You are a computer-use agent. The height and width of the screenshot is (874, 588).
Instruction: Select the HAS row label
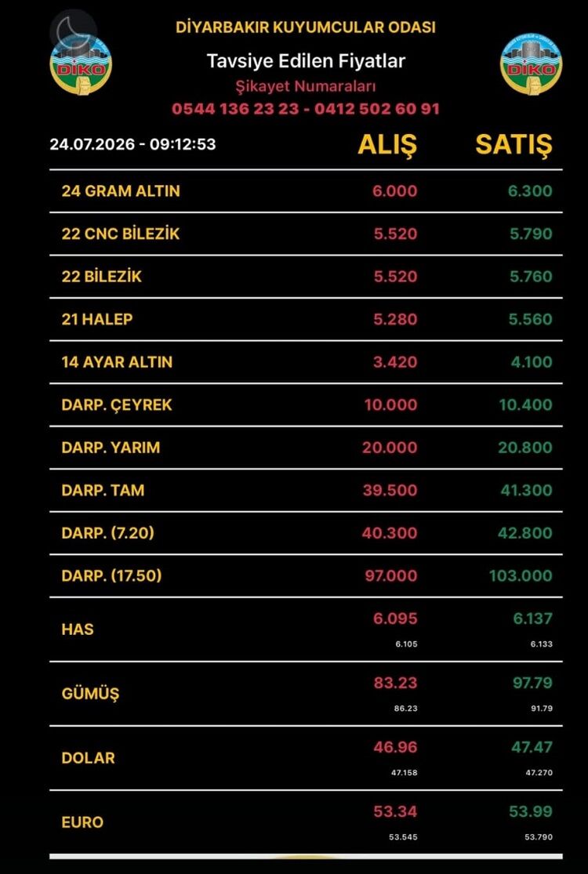pyautogui.click(x=78, y=629)
